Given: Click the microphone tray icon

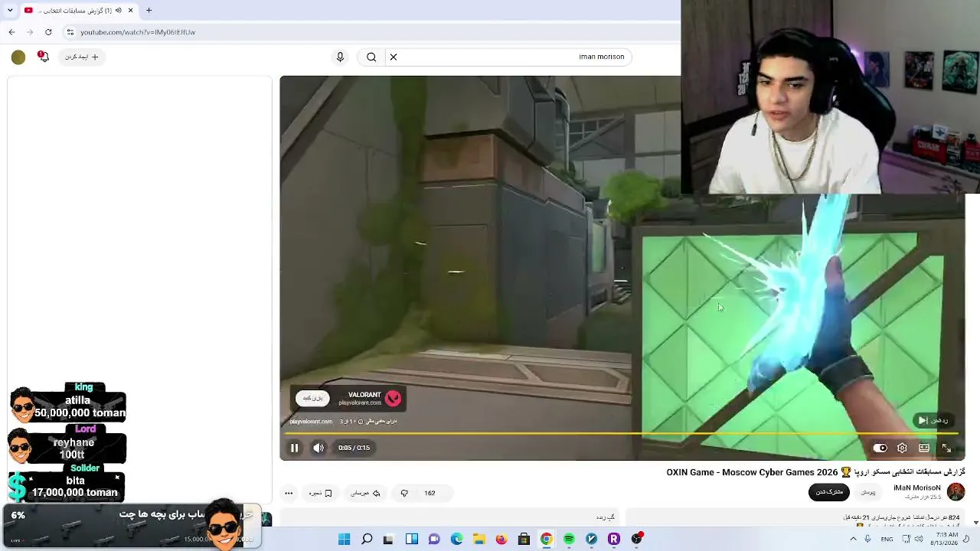Looking at the screenshot, I should [867, 540].
